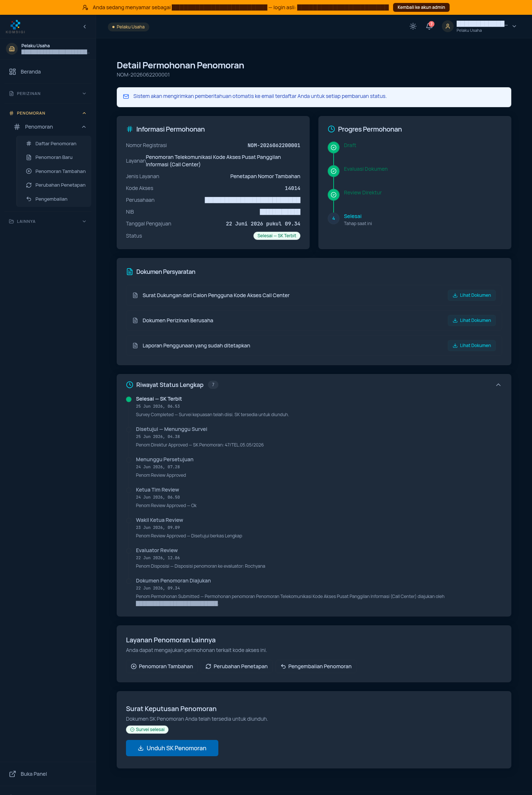Click the KOMDIGI logo

point(16,27)
